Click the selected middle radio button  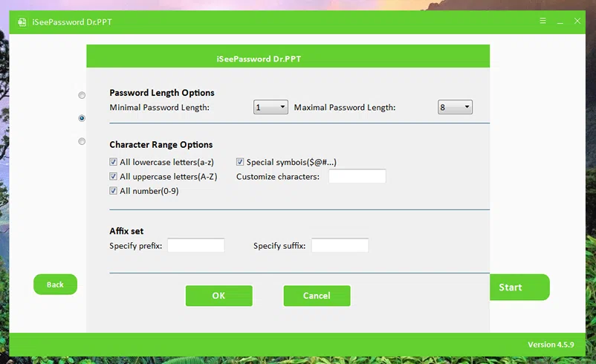82,118
